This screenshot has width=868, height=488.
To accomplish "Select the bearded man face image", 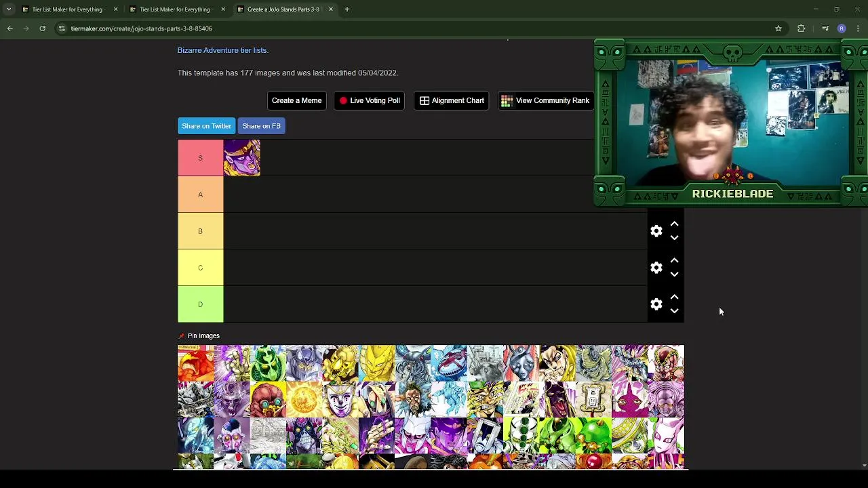I will (412, 399).
